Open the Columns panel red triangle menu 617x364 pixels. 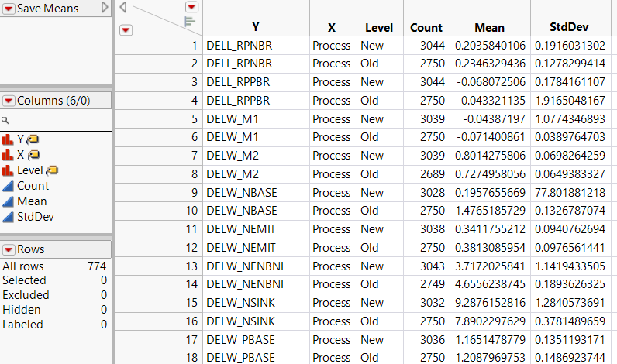[9, 101]
